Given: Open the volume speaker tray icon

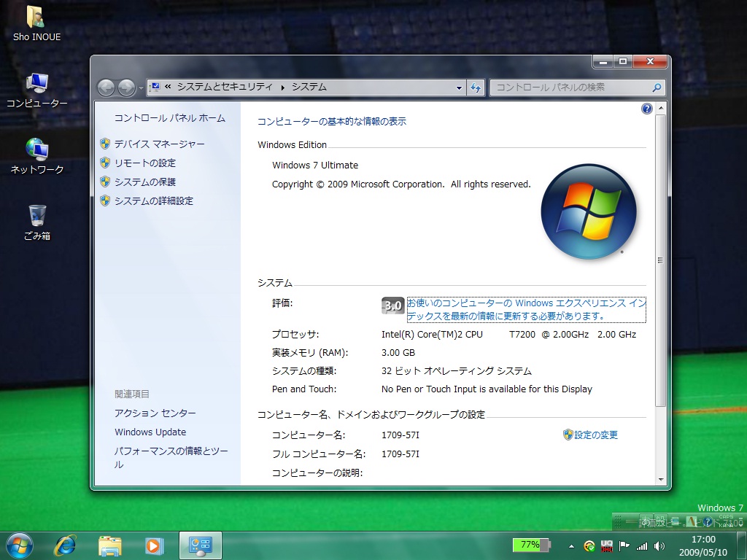Looking at the screenshot, I should point(659,546).
